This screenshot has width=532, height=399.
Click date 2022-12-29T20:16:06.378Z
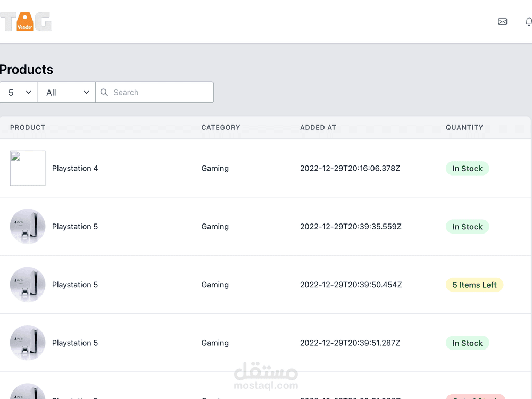point(350,168)
